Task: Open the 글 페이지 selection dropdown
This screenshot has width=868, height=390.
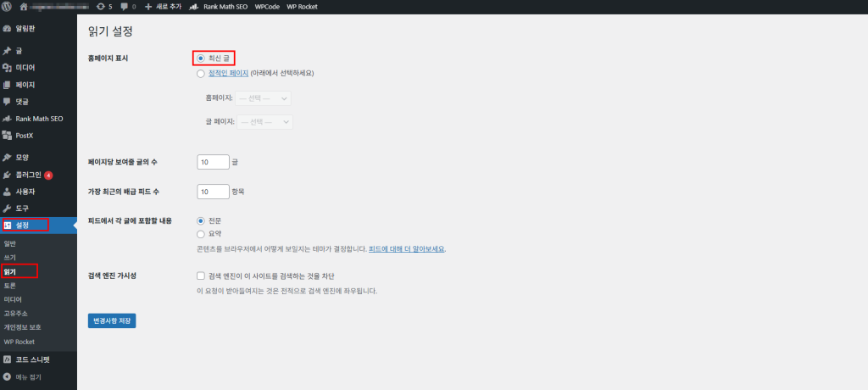Action: coord(264,122)
